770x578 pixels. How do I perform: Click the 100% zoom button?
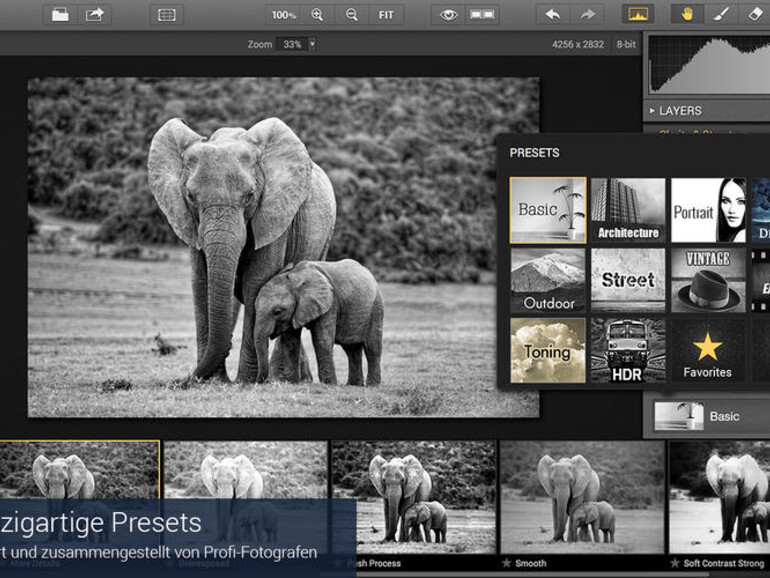284,15
